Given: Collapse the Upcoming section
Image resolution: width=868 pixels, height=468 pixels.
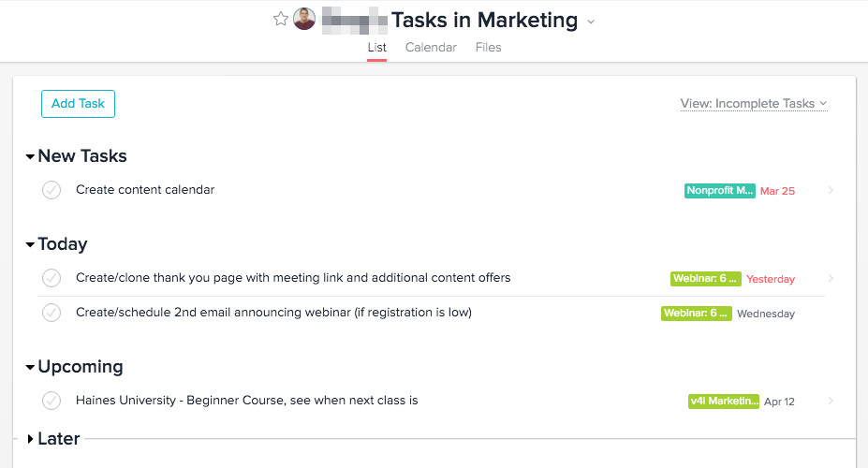Looking at the screenshot, I should [31, 368].
